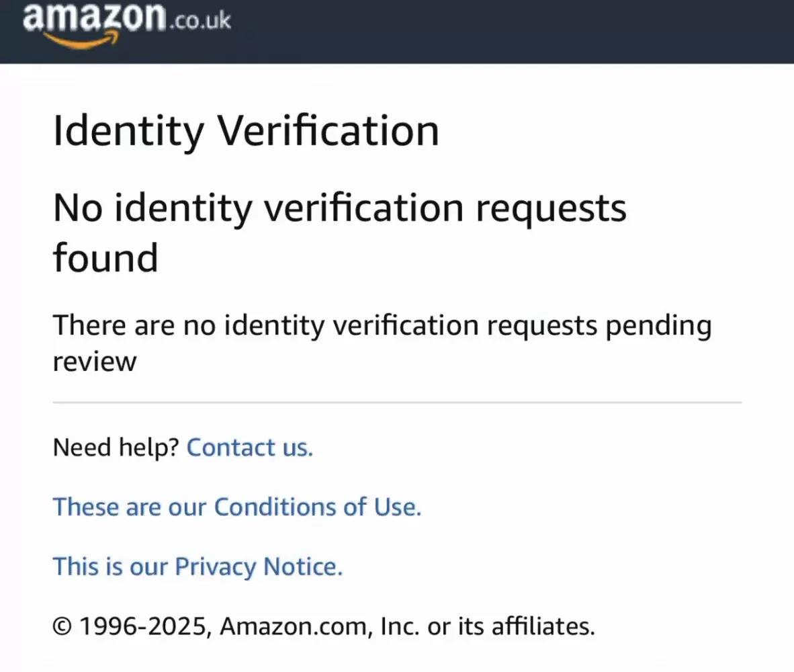794x672 pixels.
Task: Click the empty dark header bar area
Action: (x=511, y=31)
